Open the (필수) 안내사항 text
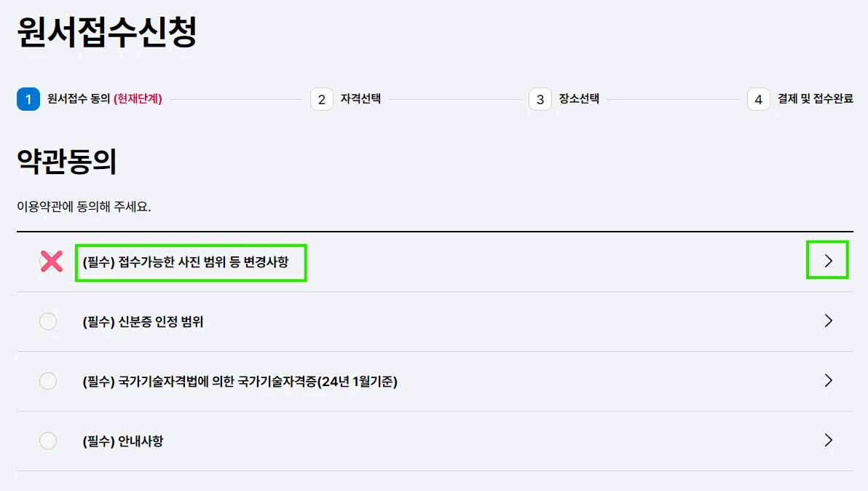Screen dimensions: 868x491 123,441
